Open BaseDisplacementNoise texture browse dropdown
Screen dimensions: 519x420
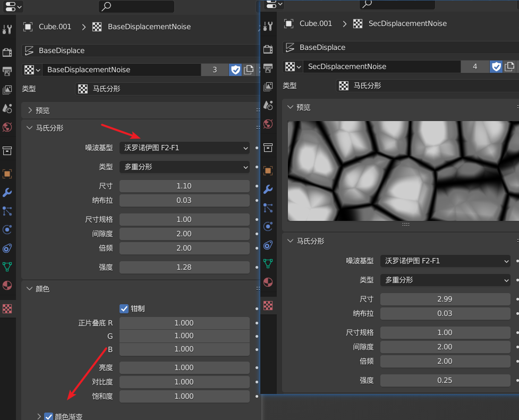[x=32, y=70]
